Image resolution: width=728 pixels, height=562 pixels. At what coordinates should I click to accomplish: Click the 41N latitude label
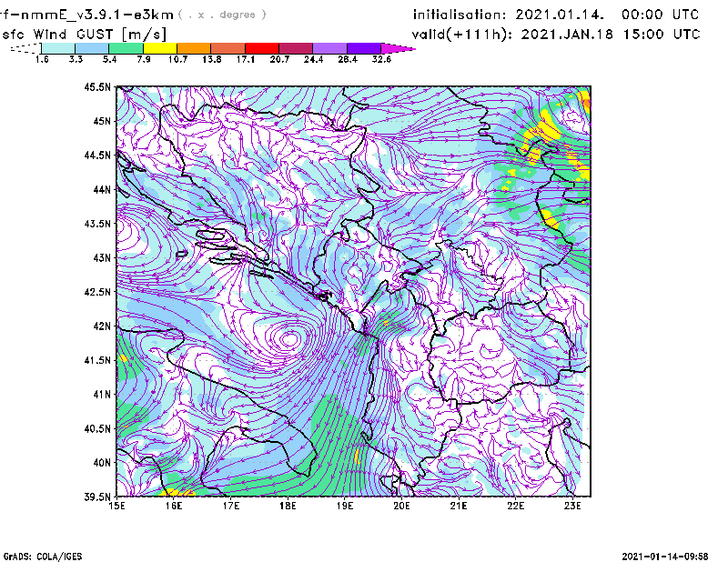(103, 394)
